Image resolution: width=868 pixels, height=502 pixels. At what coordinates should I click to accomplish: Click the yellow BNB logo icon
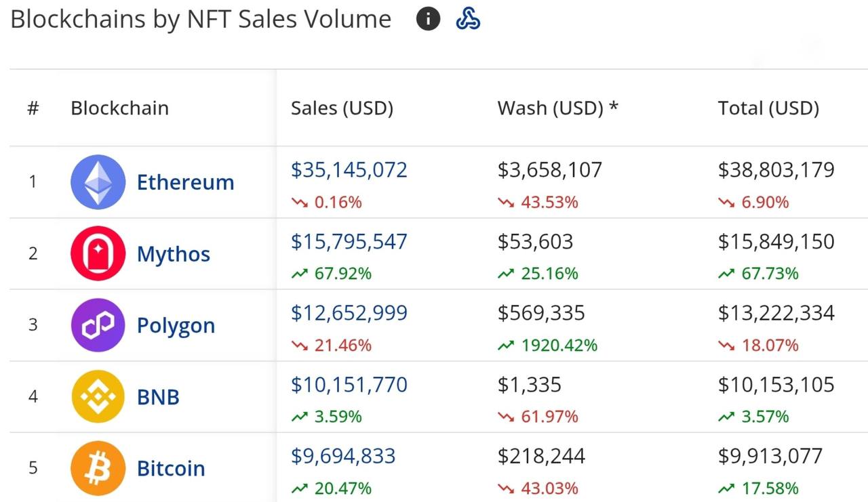tap(98, 396)
